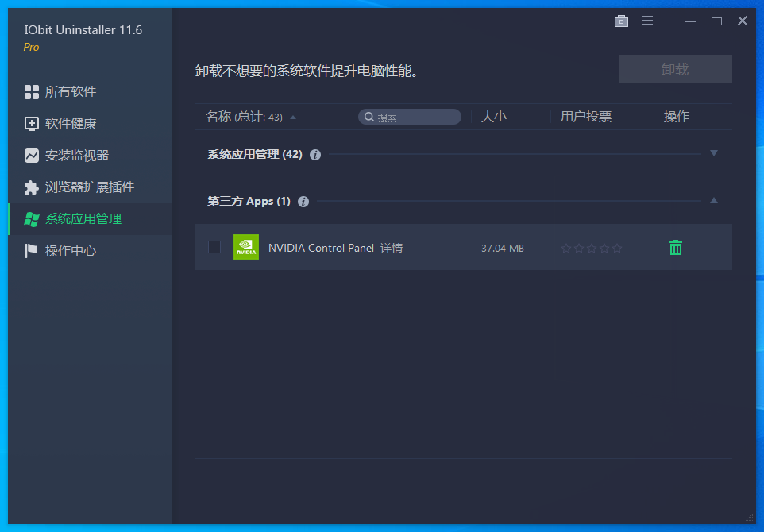Select the NVIDIA Control Panel checkbox
The width and height of the screenshot is (764, 532).
(x=214, y=247)
